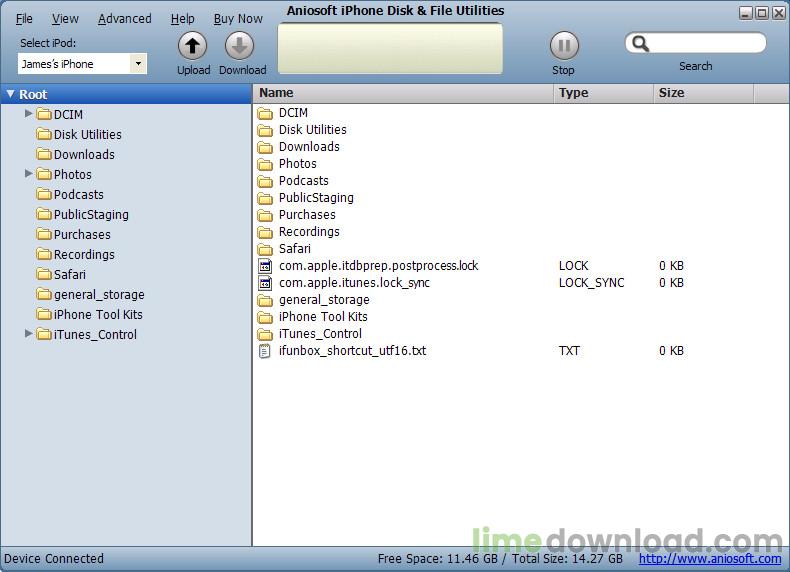Open the Buy Now menu
The image size is (790, 572).
tap(238, 19)
